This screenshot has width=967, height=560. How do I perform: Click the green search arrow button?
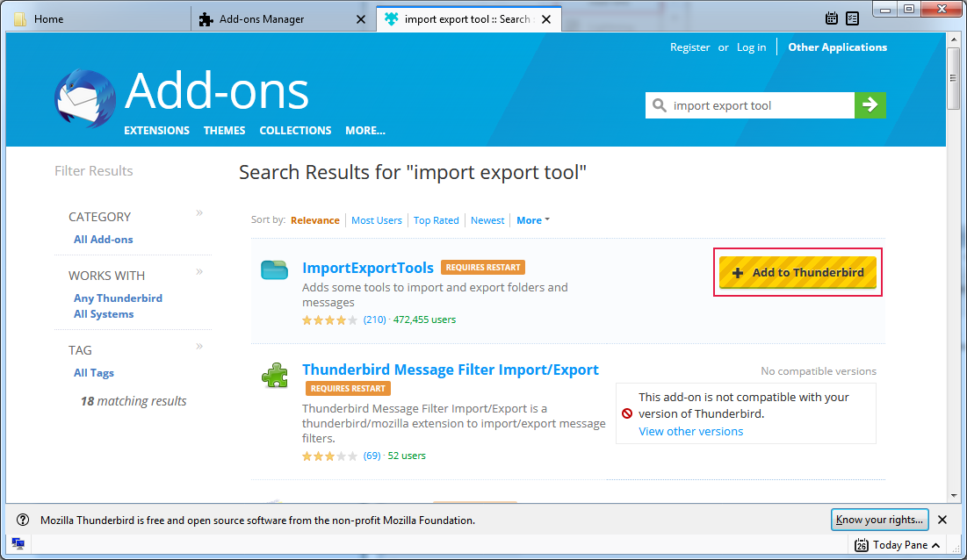tap(870, 105)
